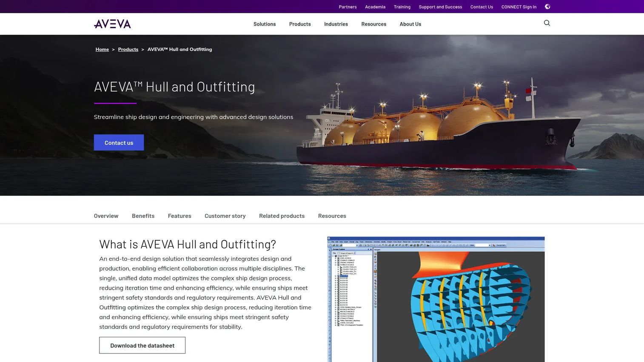Click the "What is AVEVA Hull and Outfitting?" heading
This screenshot has height=362, width=644.
tap(188, 244)
